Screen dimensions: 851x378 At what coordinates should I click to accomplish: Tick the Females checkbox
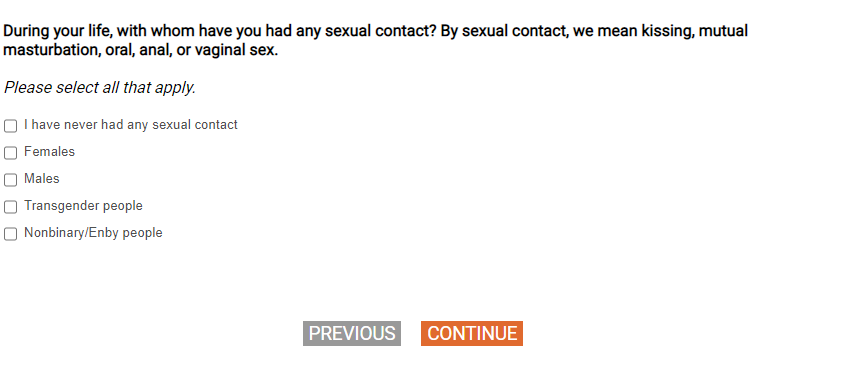click(x=10, y=153)
